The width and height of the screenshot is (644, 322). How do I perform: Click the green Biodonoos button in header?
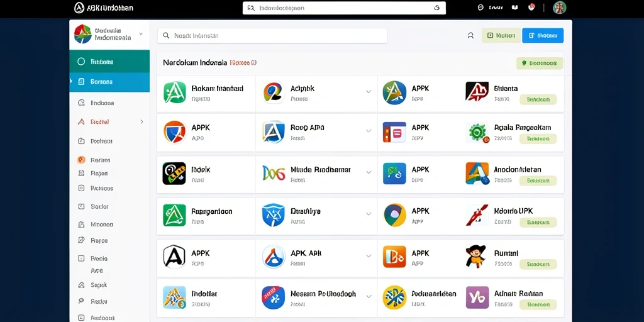coord(540,64)
